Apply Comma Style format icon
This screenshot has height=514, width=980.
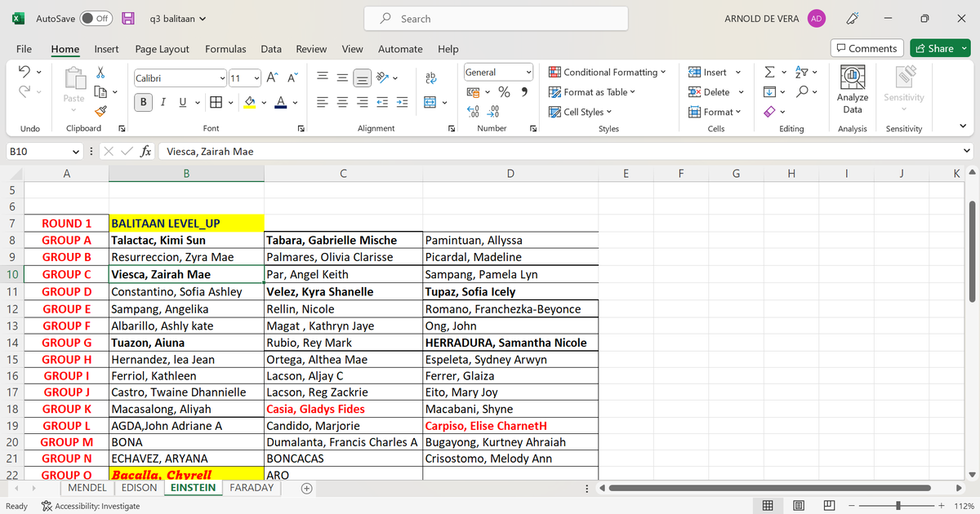[523, 92]
